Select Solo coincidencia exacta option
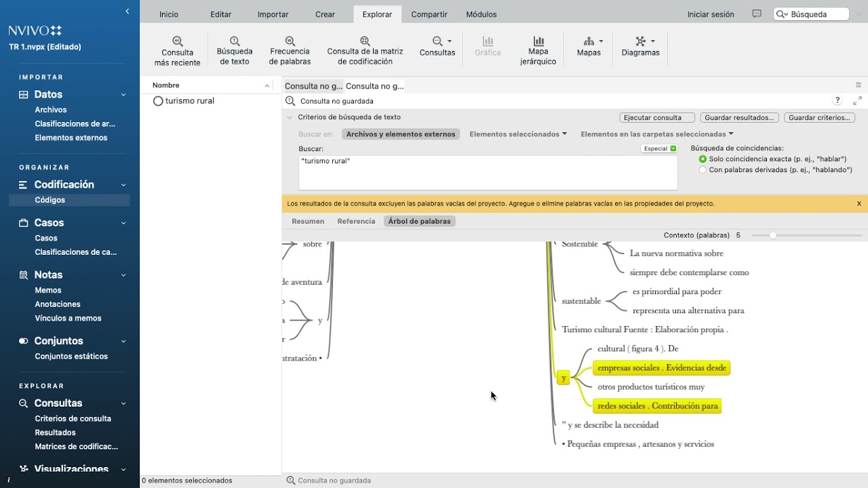The height and width of the screenshot is (488, 868). pos(703,159)
